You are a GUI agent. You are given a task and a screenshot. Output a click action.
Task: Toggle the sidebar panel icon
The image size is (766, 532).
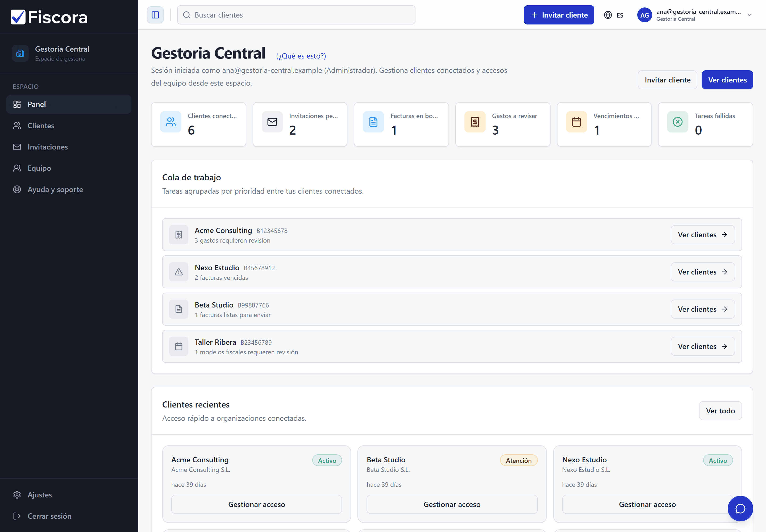click(155, 15)
